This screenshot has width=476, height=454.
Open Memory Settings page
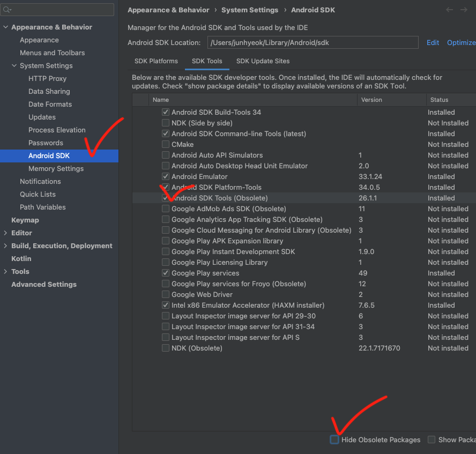pyautogui.click(x=56, y=169)
